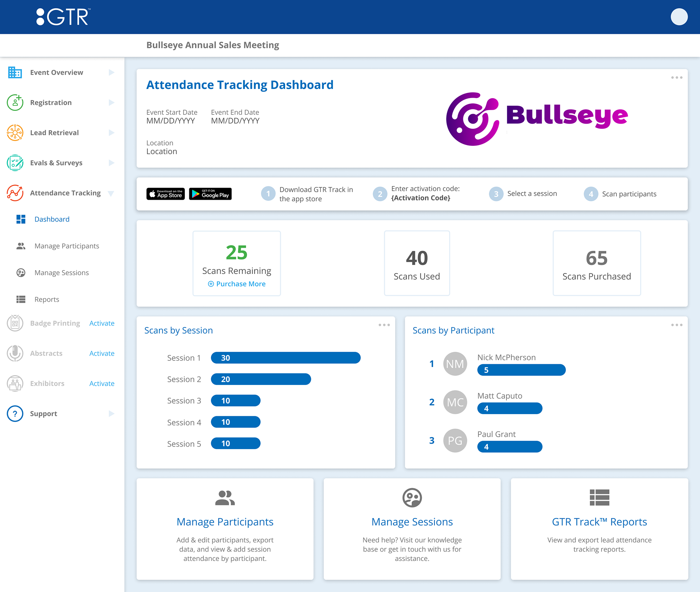The image size is (700, 592).
Task: Expand the Registration arrow
Action: point(112,102)
